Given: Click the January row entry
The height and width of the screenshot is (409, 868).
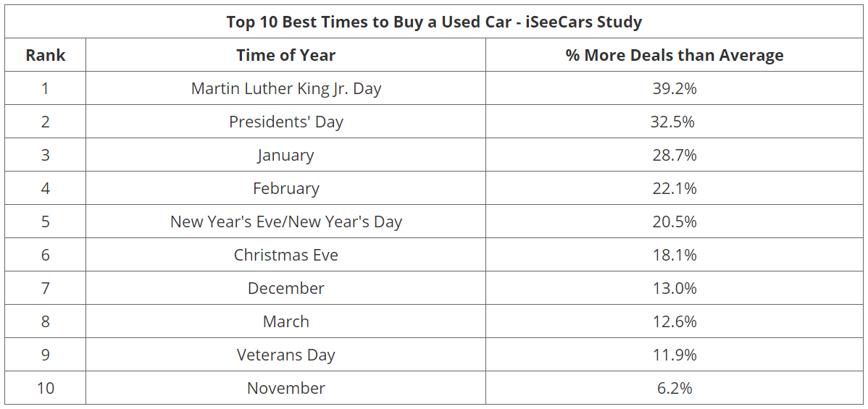Looking at the screenshot, I should tap(285, 155).
